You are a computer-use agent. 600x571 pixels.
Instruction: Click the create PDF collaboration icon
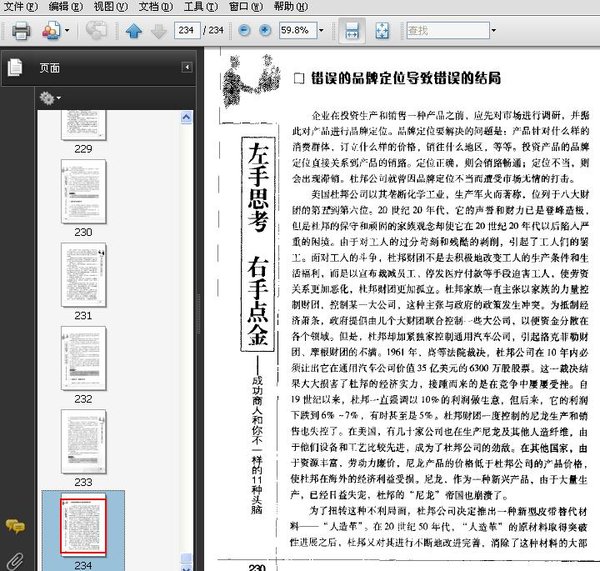(x=51, y=31)
